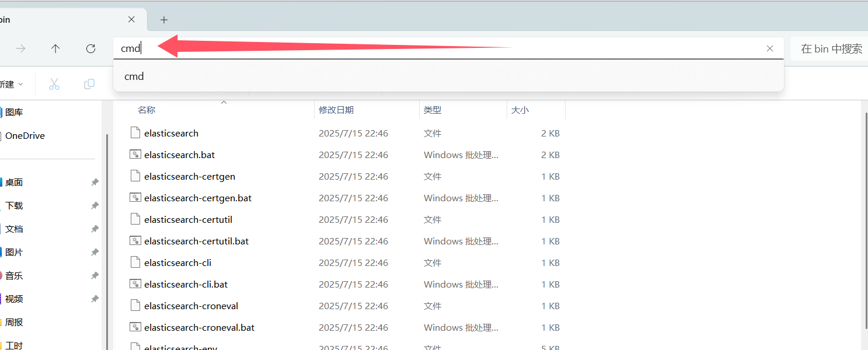Click batch icon of elasticsearch.bat
This screenshot has height=350, width=868.
click(135, 155)
